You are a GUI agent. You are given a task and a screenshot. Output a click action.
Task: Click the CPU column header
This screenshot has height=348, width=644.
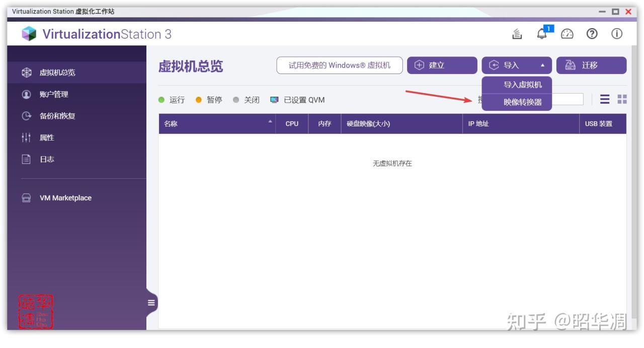(x=292, y=123)
